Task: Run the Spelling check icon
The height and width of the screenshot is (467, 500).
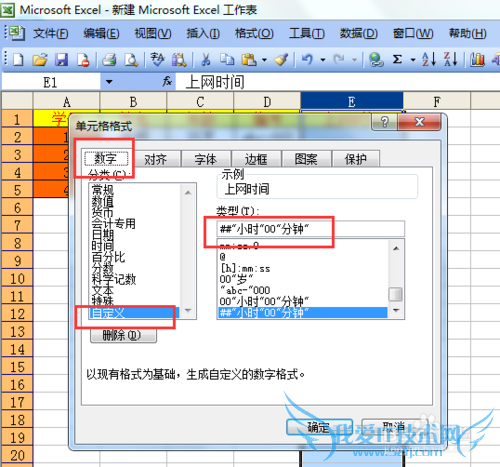Action: click(157, 60)
